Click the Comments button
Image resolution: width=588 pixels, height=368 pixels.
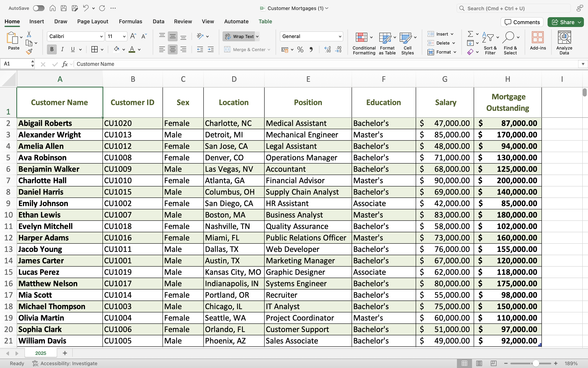[522, 22]
